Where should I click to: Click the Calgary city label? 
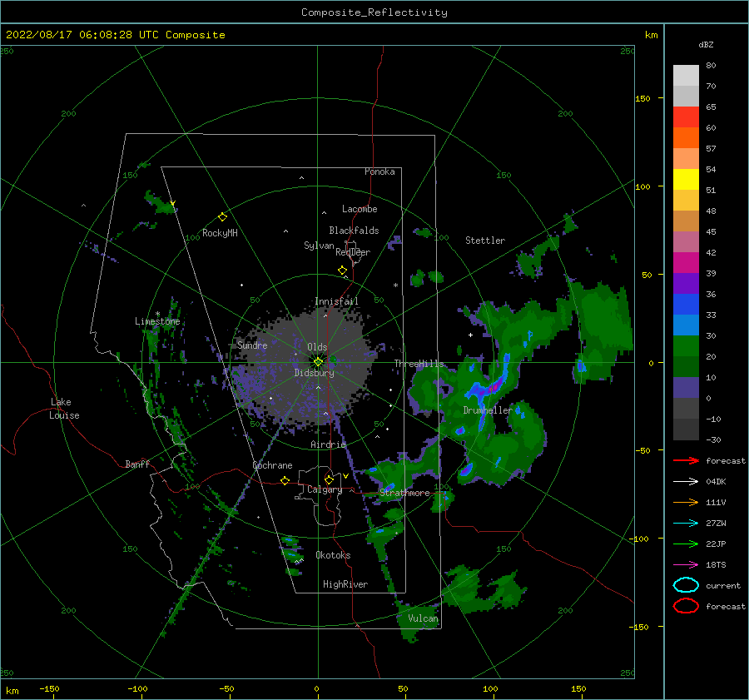click(x=325, y=489)
